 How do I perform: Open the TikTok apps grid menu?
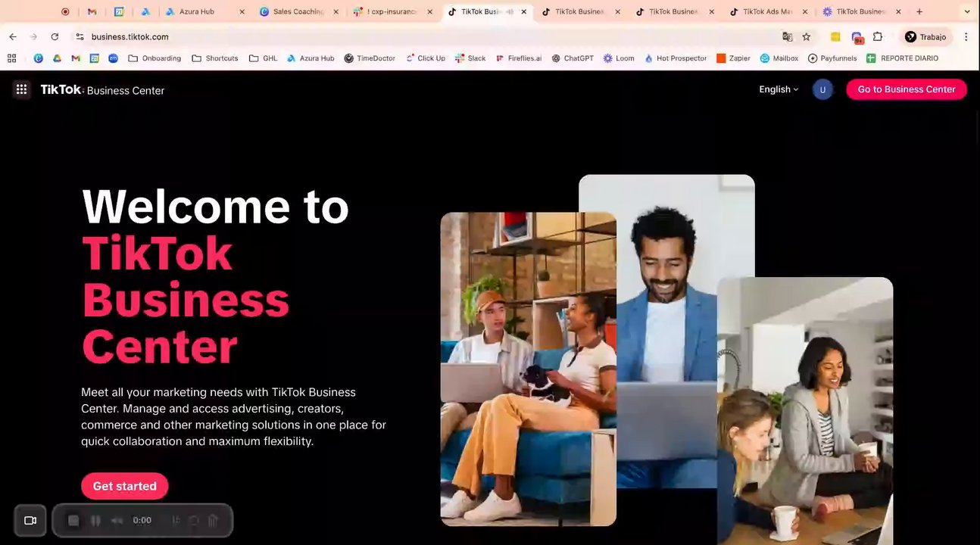point(21,89)
